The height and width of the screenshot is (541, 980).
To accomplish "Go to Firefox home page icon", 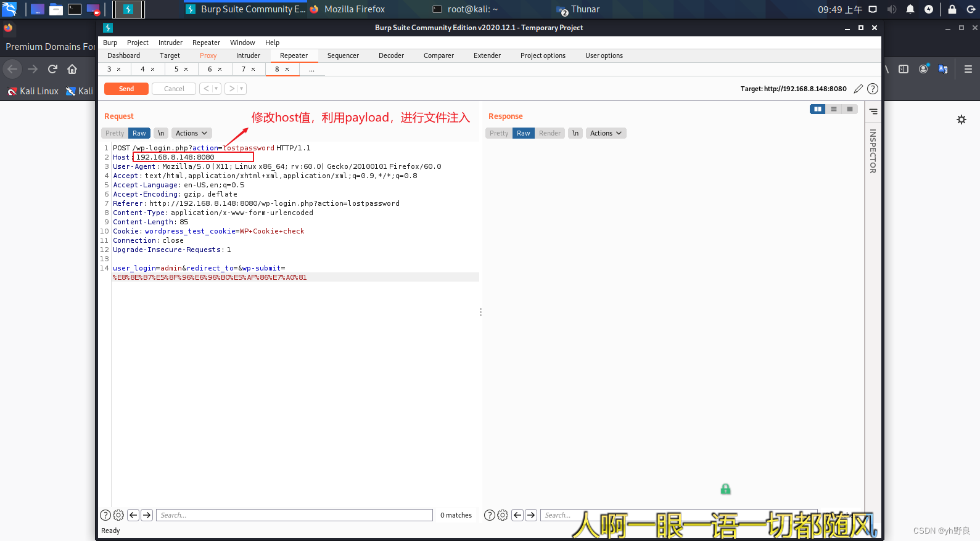I will point(72,69).
